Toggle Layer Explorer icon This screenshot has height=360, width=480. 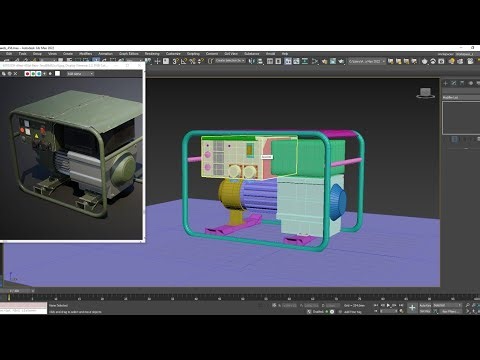(x=278, y=61)
